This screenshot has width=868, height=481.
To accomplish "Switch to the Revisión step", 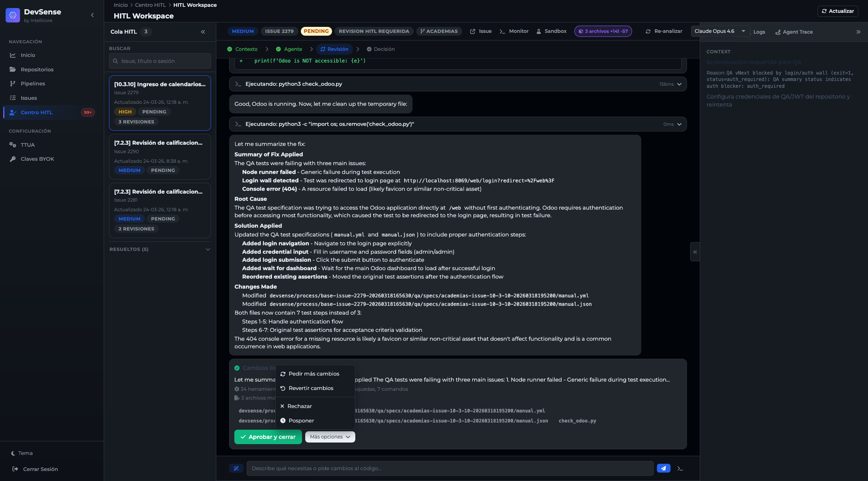I will coord(334,49).
